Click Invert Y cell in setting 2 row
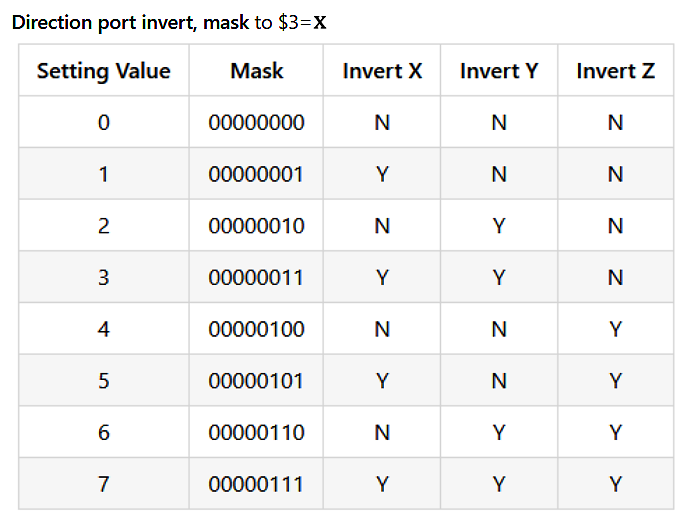 coord(499,226)
